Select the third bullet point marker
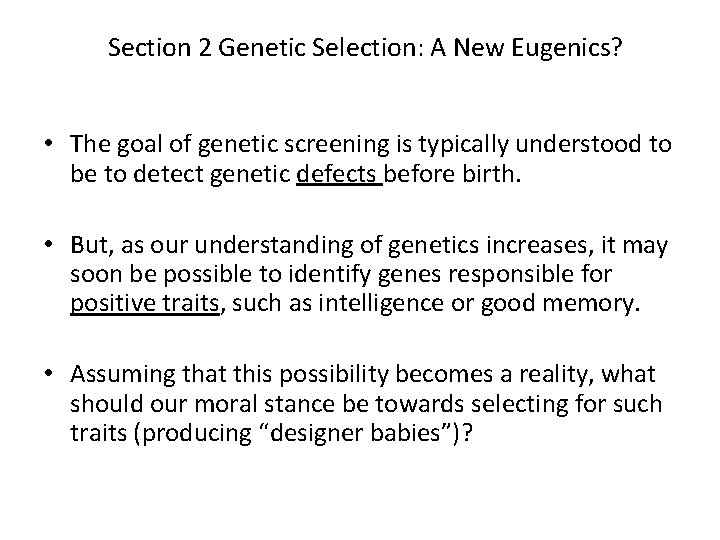Screen dimensions: 720x540 tap(49, 373)
